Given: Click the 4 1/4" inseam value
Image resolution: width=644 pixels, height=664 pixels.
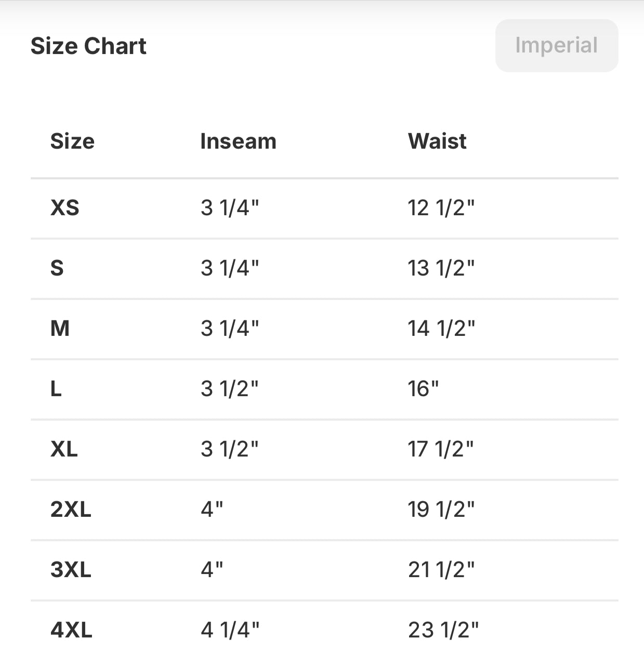Looking at the screenshot, I should pyautogui.click(x=229, y=630).
